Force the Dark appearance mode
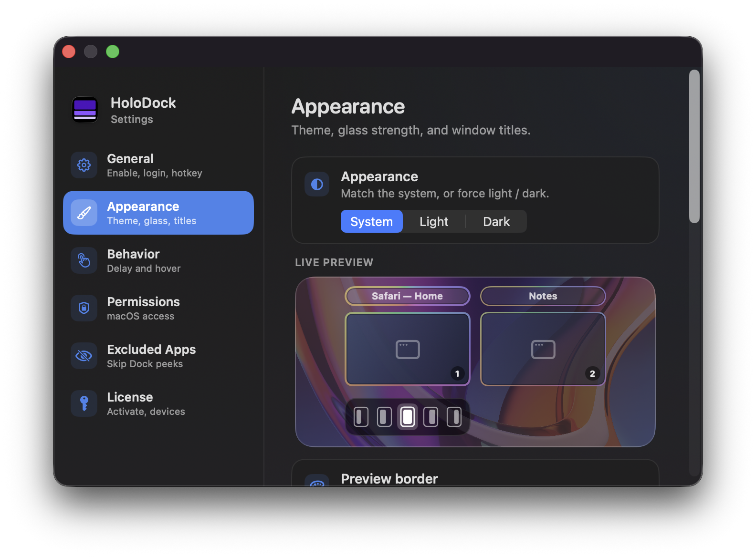Viewport: 756px width, 557px height. pyautogui.click(x=496, y=221)
